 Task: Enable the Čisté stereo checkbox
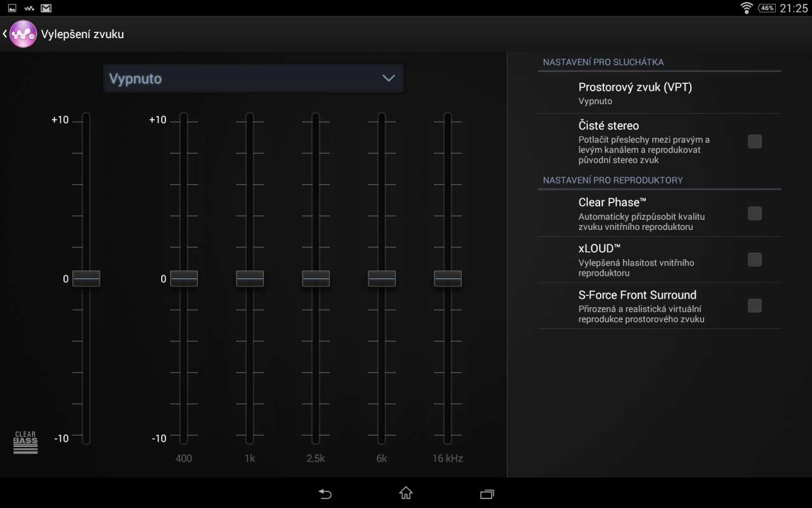pos(754,142)
